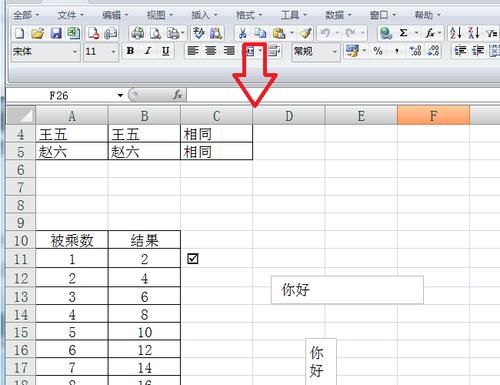Click the horizontal 你好 text box
Viewport: 500px width, 385px height.
(347, 290)
